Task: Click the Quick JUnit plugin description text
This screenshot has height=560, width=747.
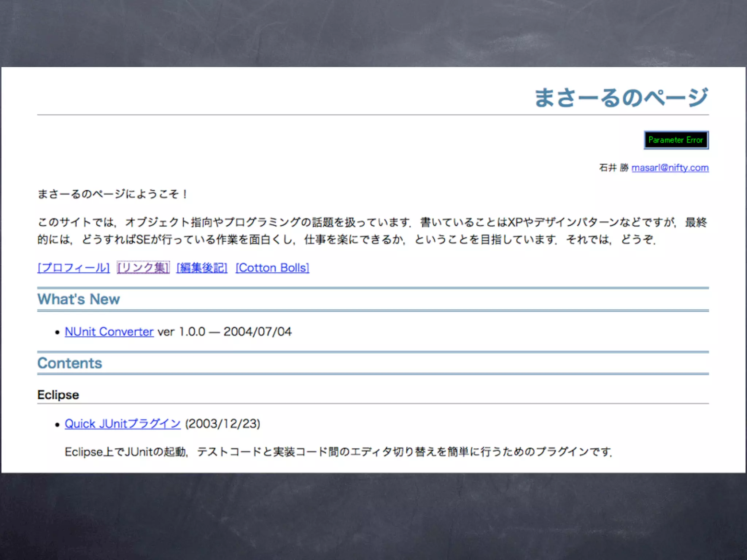Action: 338,452
